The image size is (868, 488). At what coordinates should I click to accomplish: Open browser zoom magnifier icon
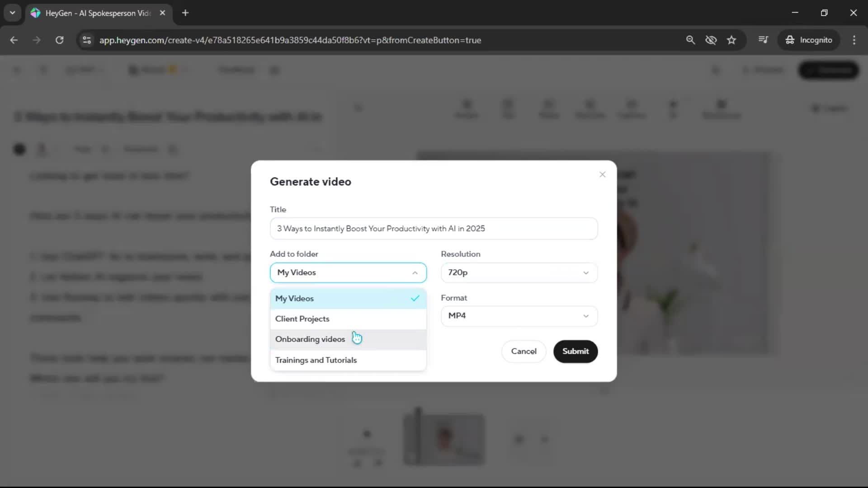pos(690,40)
